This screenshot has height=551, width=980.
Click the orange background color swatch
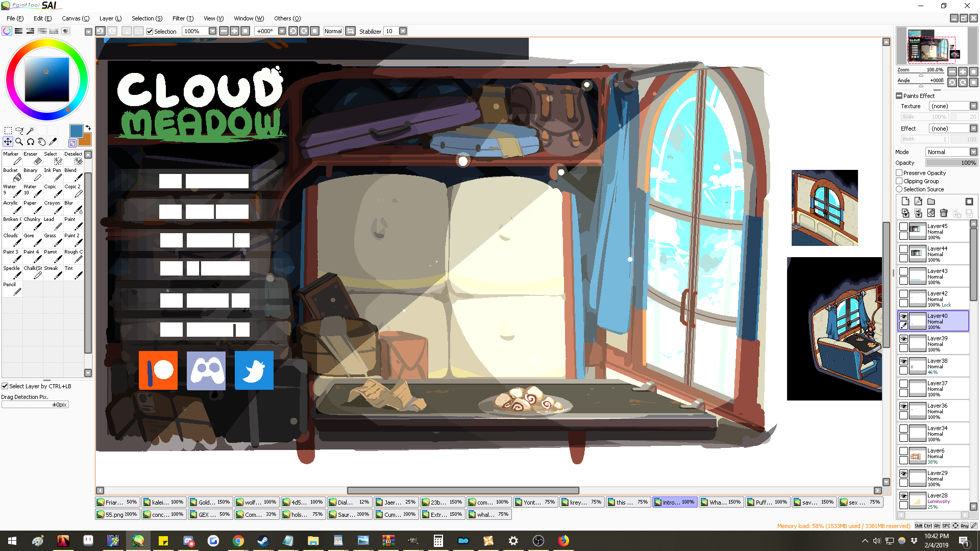pos(85,140)
